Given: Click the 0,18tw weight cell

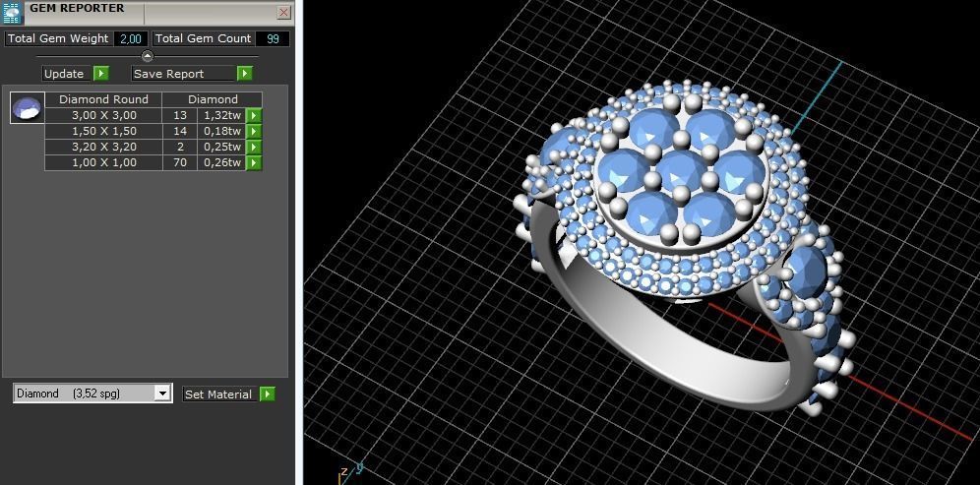Looking at the screenshot, I should 221,131.
